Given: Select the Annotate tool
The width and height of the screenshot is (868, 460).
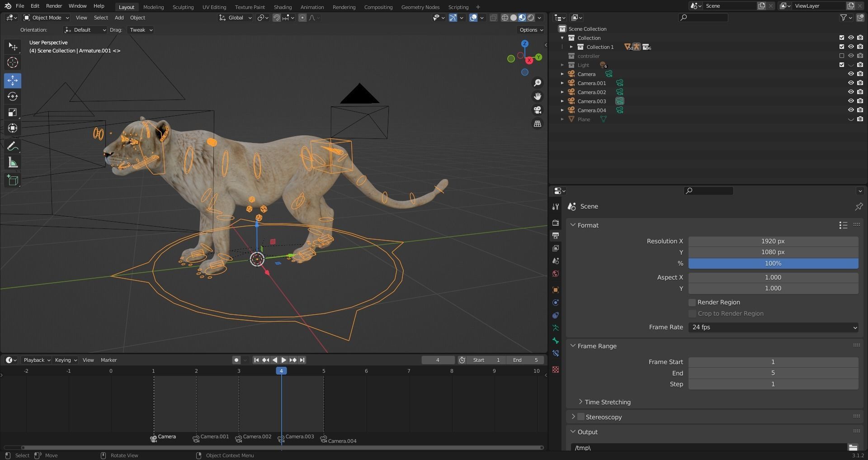Looking at the screenshot, I should coord(13,146).
